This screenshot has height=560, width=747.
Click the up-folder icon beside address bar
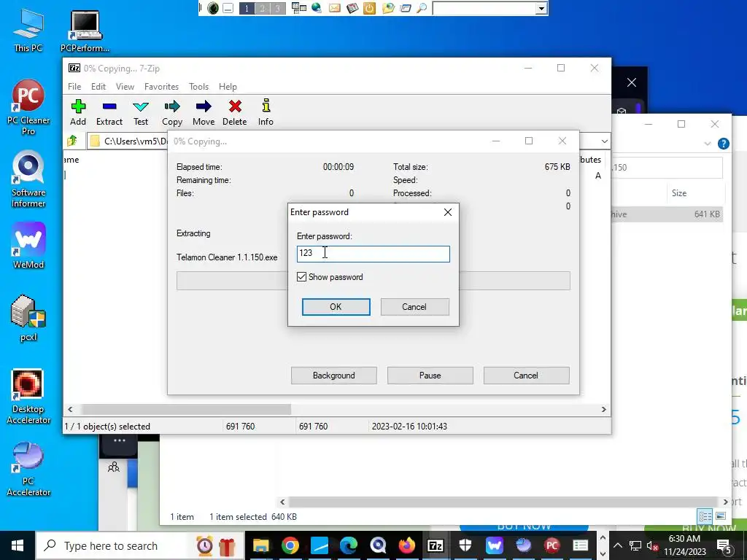tap(72, 141)
